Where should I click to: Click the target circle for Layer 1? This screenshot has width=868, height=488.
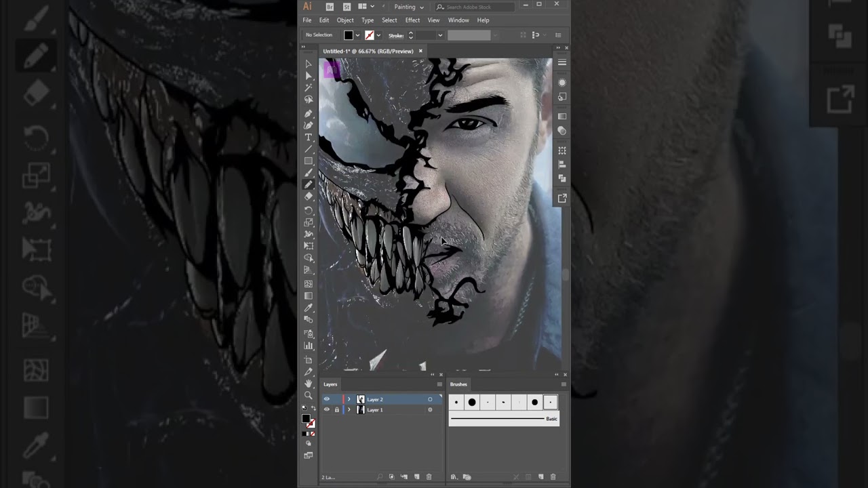coord(430,410)
